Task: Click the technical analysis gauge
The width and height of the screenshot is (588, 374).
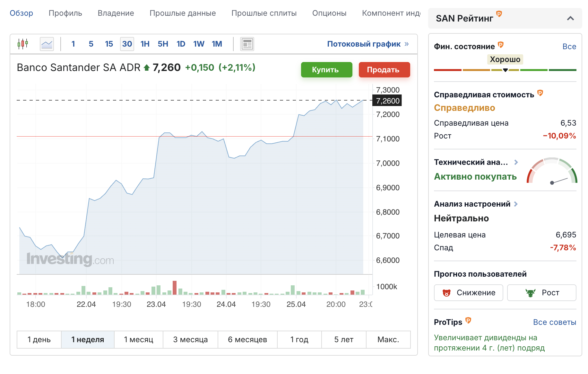Action: coord(552,171)
